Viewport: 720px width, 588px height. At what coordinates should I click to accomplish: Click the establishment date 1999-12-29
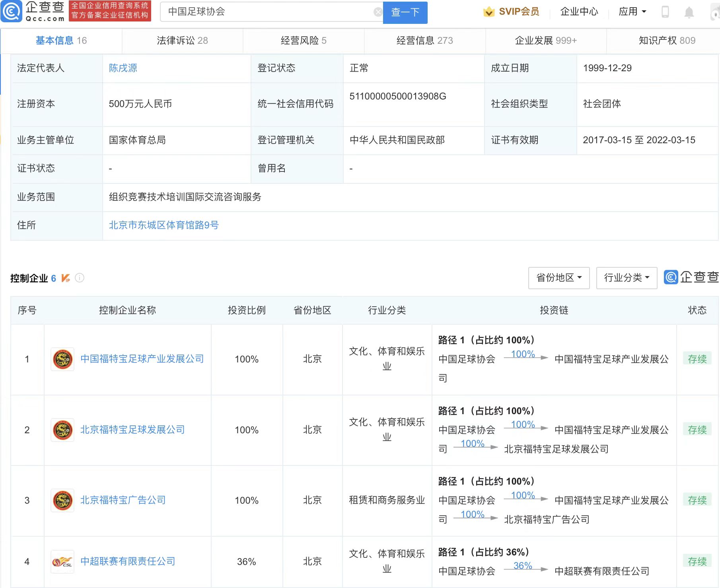click(x=607, y=68)
